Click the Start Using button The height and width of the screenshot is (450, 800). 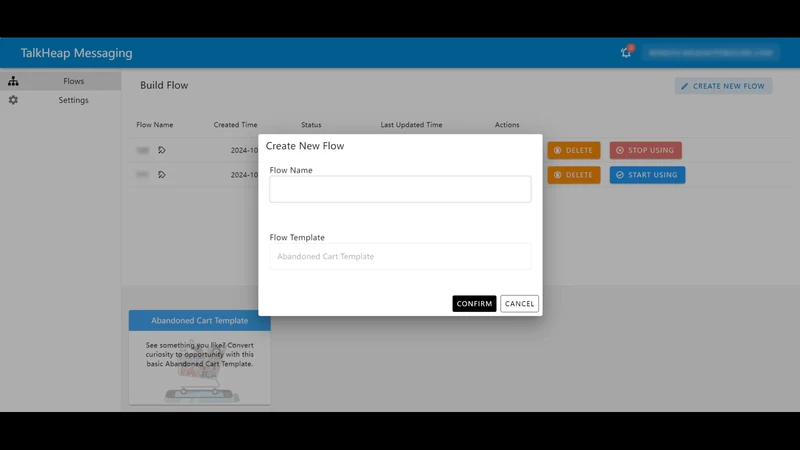[x=647, y=175]
